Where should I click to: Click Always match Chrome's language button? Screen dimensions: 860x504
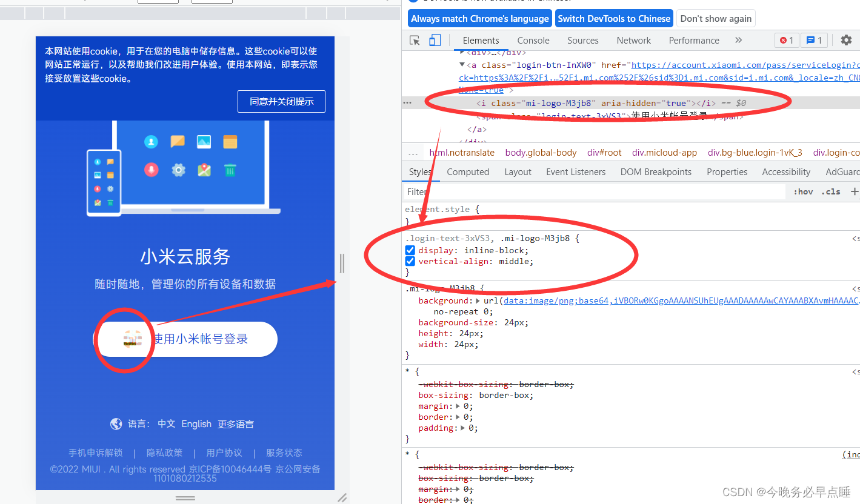pyautogui.click(x=480, y=18)
